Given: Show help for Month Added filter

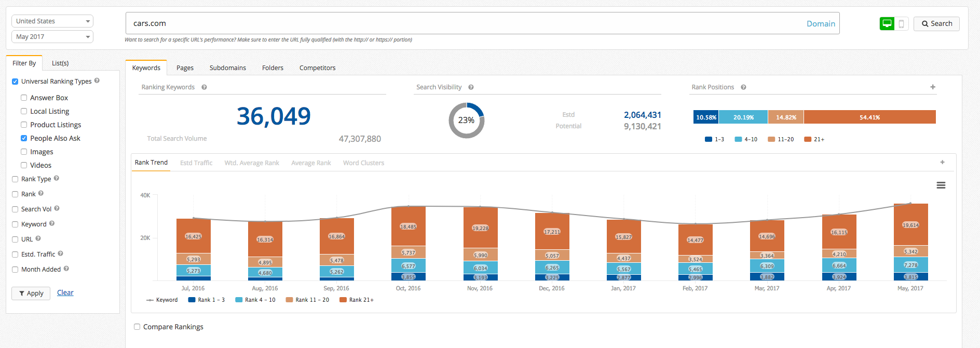Looking at the screenshot, I should [x=66, y=269].
